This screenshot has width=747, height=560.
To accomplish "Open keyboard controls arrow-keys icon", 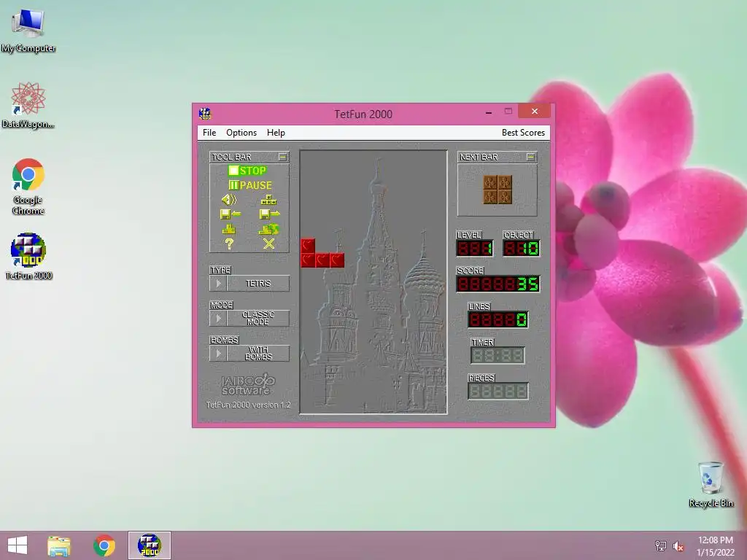I will (268, 200).
